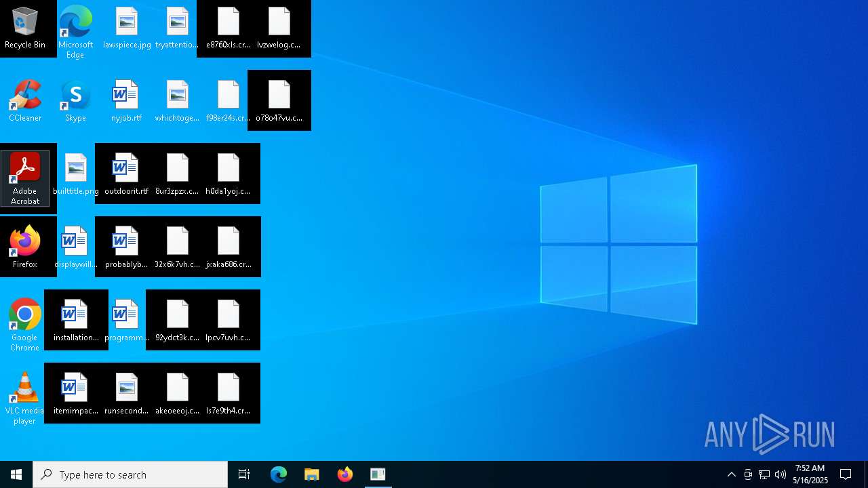Select the whichtoge... image file icon
The width and height of the screenshot is (868, 488).
(x=177, y=102)
